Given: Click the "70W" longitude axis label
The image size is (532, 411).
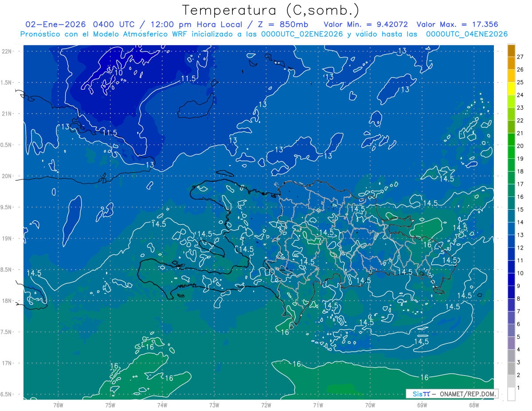Looking at the screenshot, I should (370, 405).
